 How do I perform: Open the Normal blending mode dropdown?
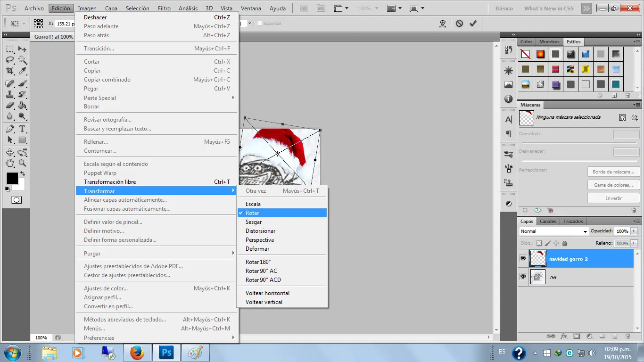(553, 231)
